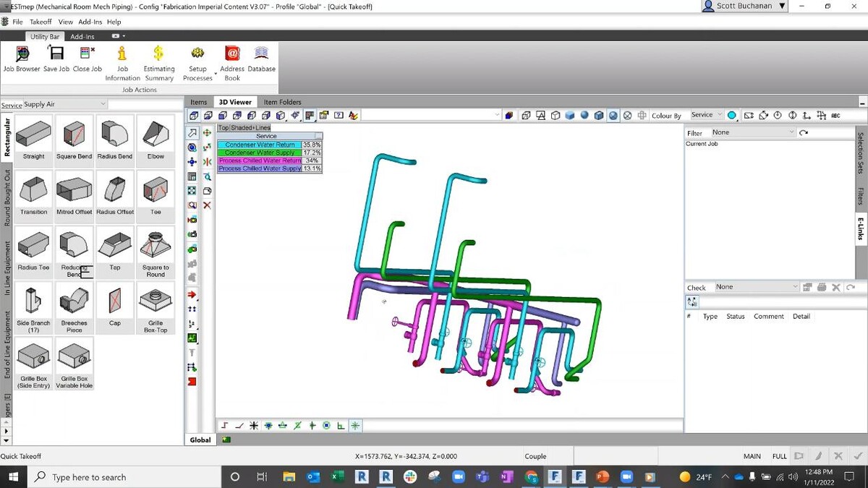This screenshot has height=488, width=868.
Task: Open the Takeoff menu
Action: (x=41, y=22)
